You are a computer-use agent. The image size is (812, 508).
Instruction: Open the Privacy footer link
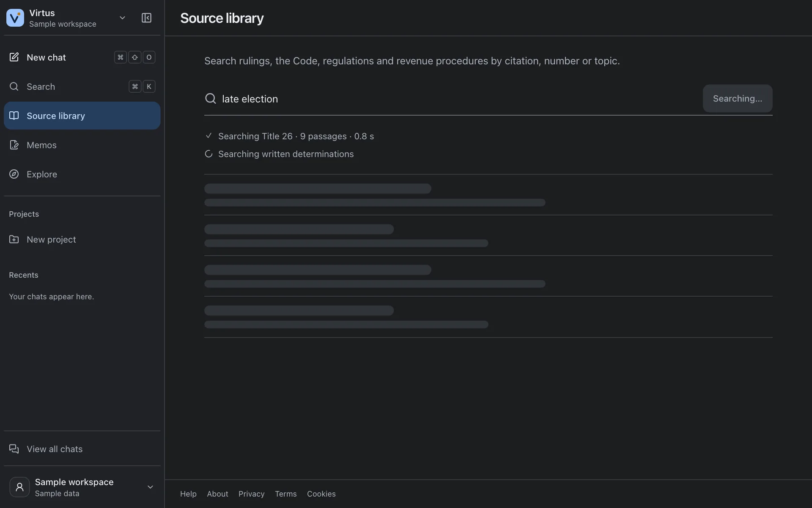point(251,494)
